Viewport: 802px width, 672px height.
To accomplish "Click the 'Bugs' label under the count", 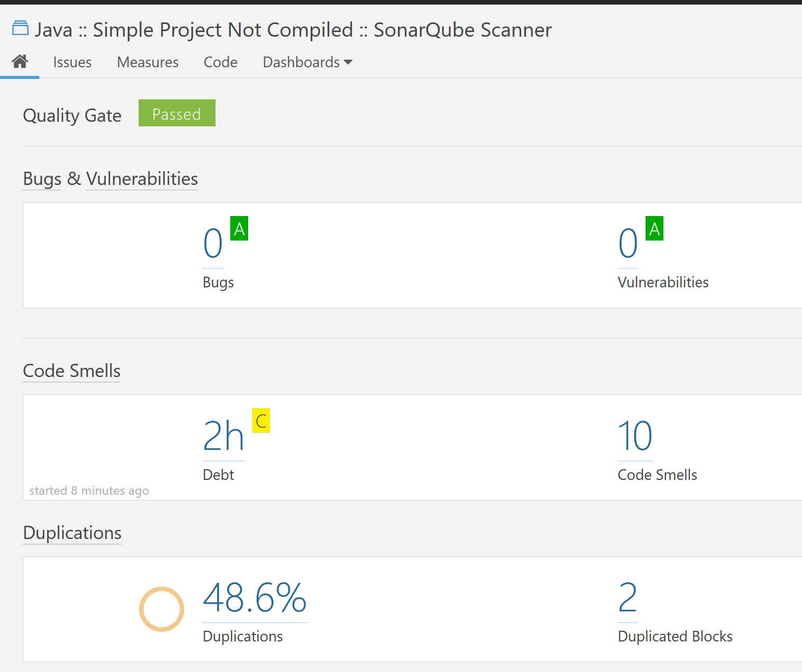I will [x=219, y=282].
